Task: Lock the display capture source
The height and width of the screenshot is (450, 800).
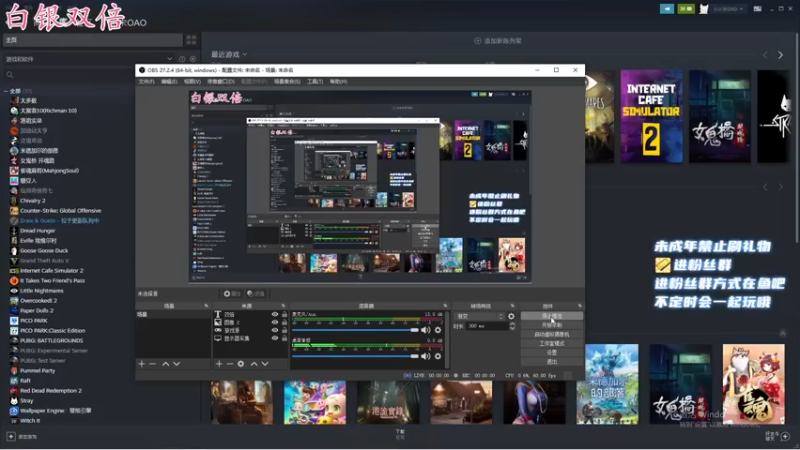Action: click(x=284, y=338)
